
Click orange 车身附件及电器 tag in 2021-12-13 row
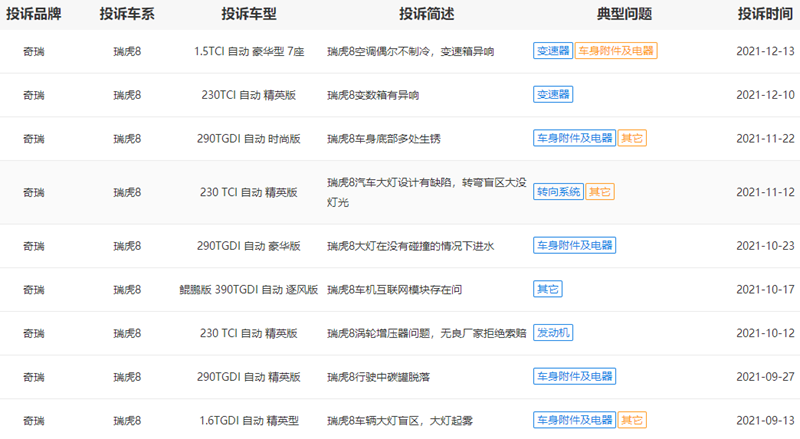616,51
